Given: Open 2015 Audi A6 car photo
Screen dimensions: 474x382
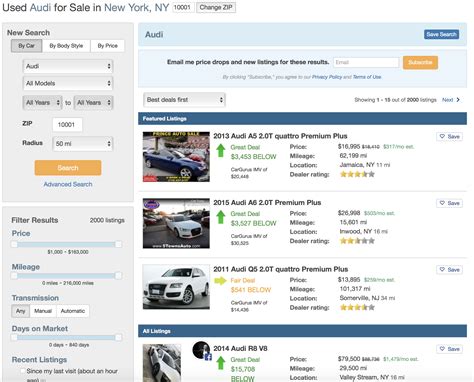Looking at the screenshot, I should (x=176, y=223).
